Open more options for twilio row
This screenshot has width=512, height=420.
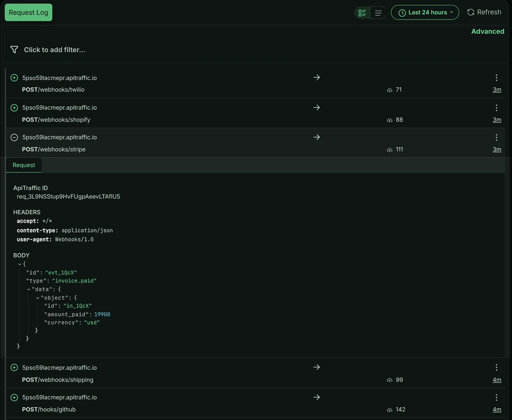tap(496, 78)
